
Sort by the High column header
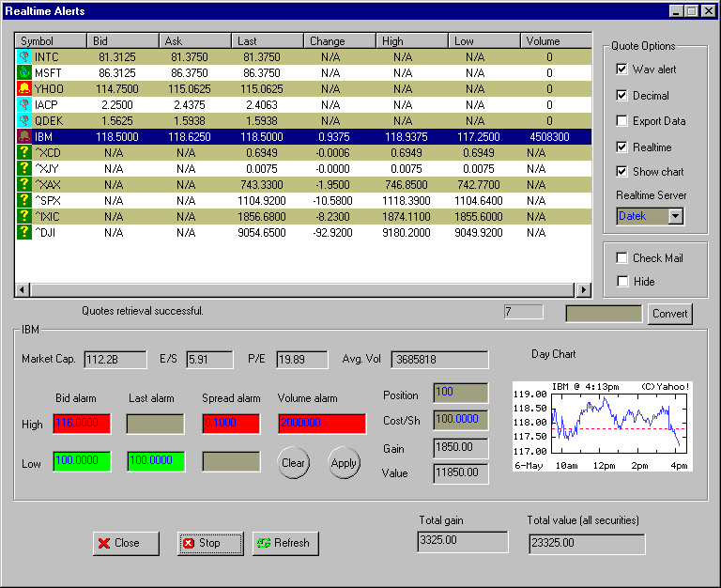[412, 41]
